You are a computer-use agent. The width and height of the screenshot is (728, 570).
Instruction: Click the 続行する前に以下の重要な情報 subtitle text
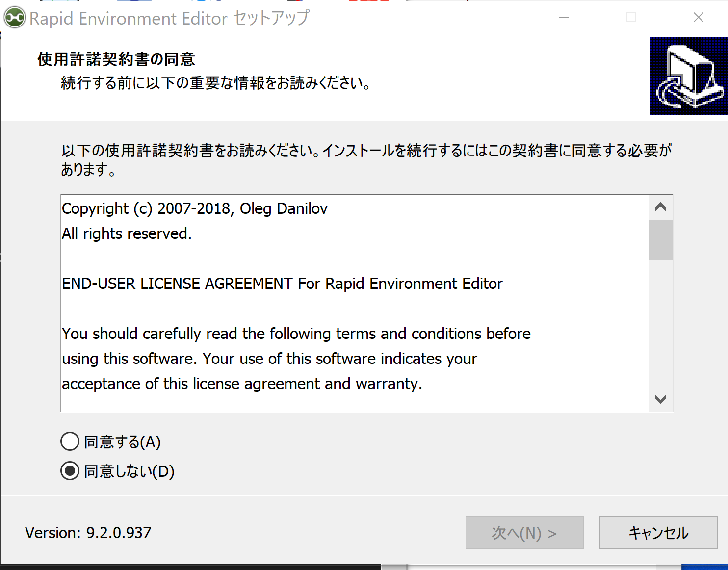[x=215, y=83]
